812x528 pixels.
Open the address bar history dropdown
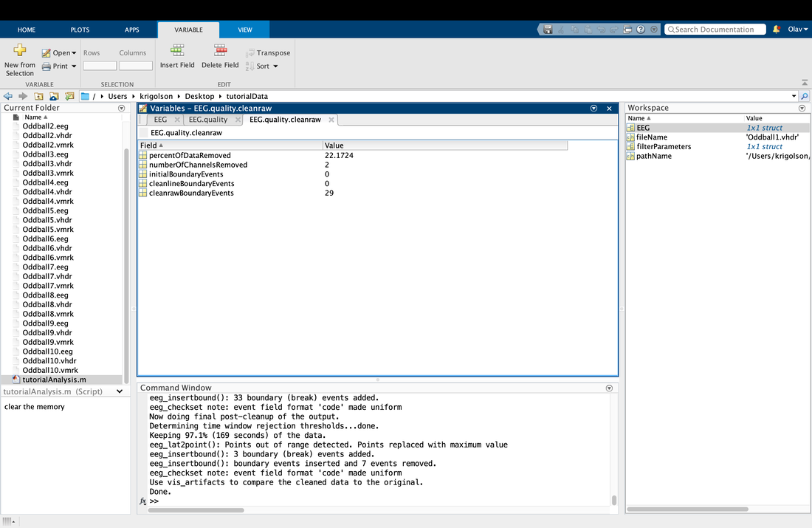794,97
